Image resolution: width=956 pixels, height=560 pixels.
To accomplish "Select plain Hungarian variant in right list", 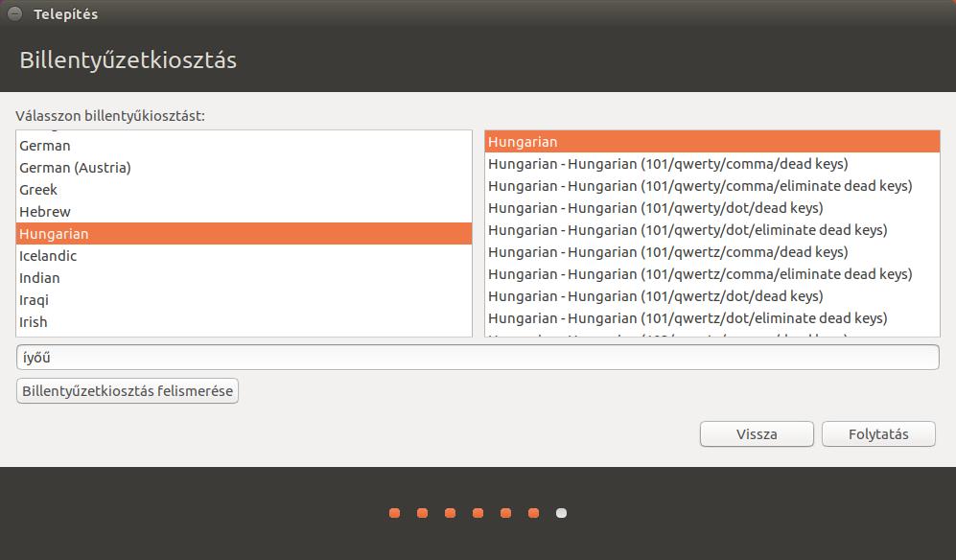I will pos(712,142).
